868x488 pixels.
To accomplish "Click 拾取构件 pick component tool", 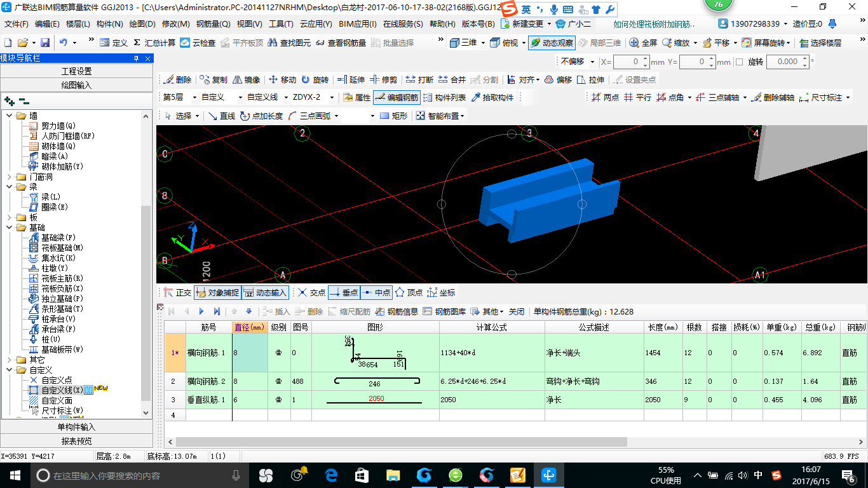I will (x=492, y=97).
